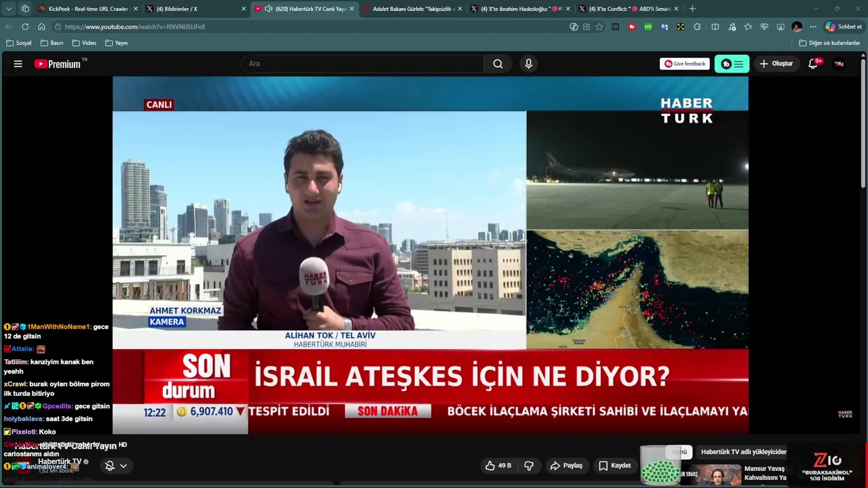
Task: Open a new browser tab
Action: tap(692, 9)
